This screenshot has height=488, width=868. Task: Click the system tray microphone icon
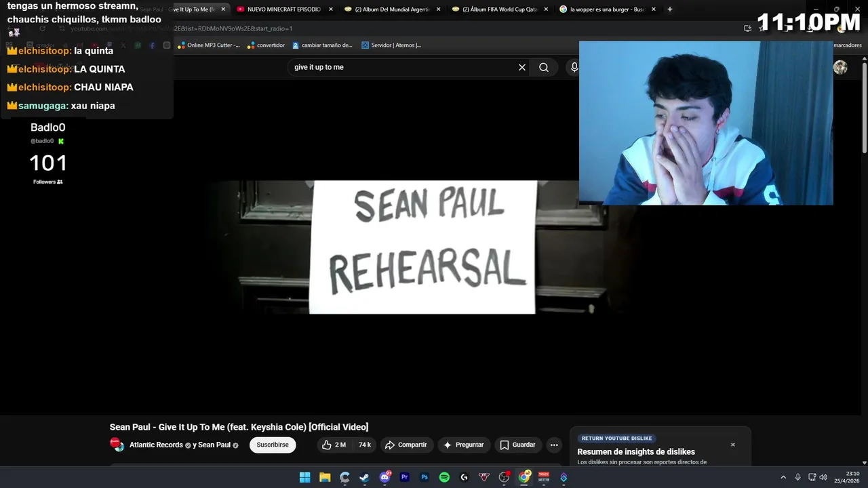(797, 477)
